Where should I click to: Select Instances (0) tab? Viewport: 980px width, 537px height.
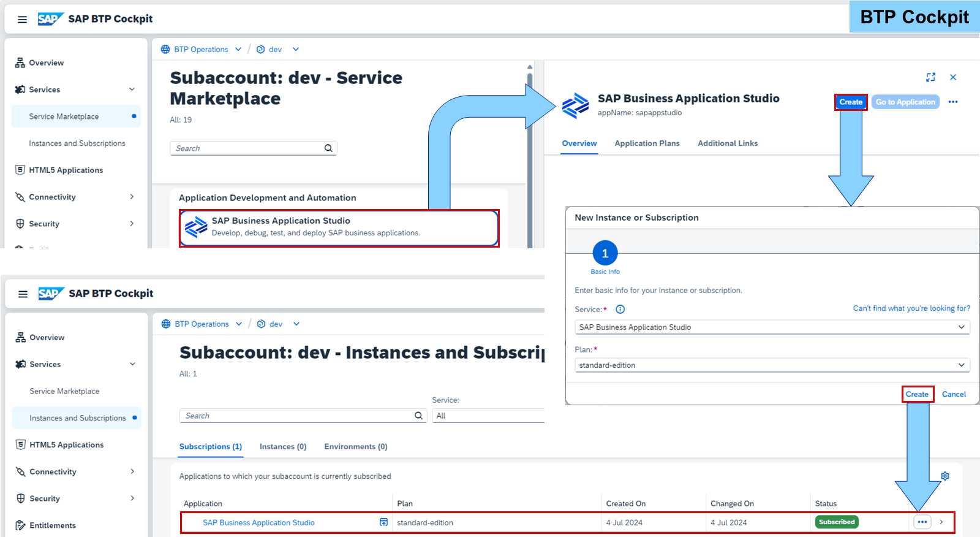(283, 447)
